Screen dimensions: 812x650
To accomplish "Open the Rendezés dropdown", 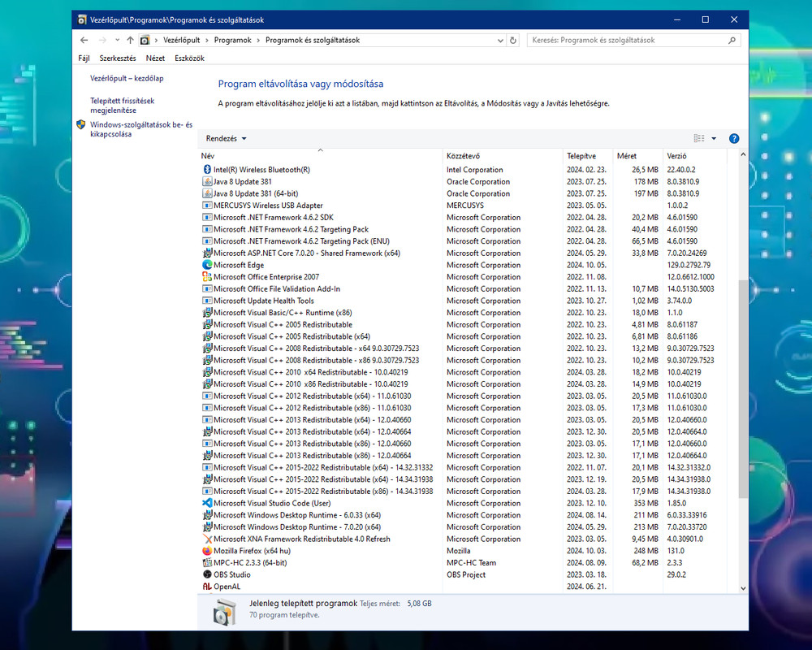I will [x=226, y=138].
